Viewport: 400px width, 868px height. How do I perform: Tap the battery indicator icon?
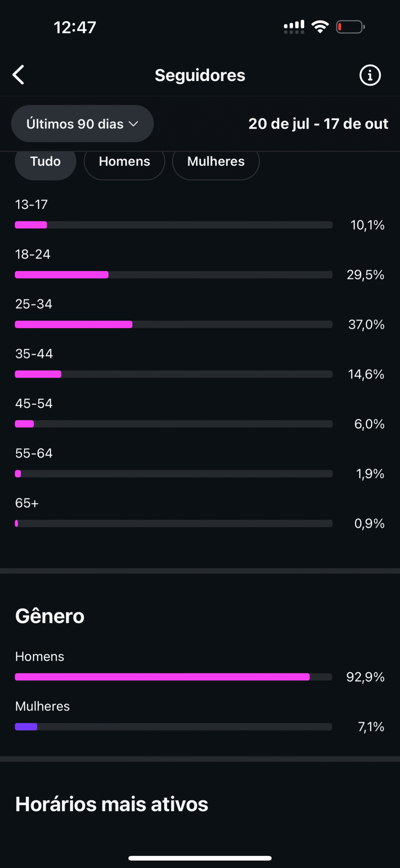[350, 27]
